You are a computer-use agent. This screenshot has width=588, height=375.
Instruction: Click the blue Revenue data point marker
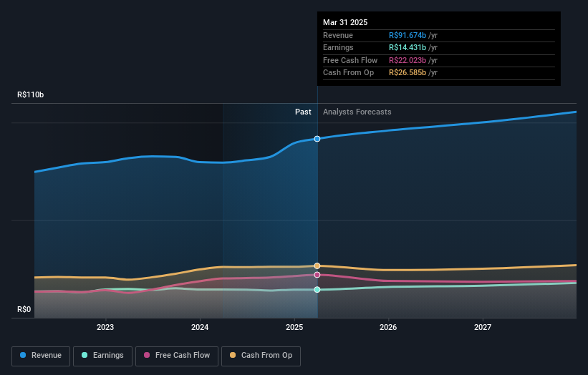pos(317,139)
